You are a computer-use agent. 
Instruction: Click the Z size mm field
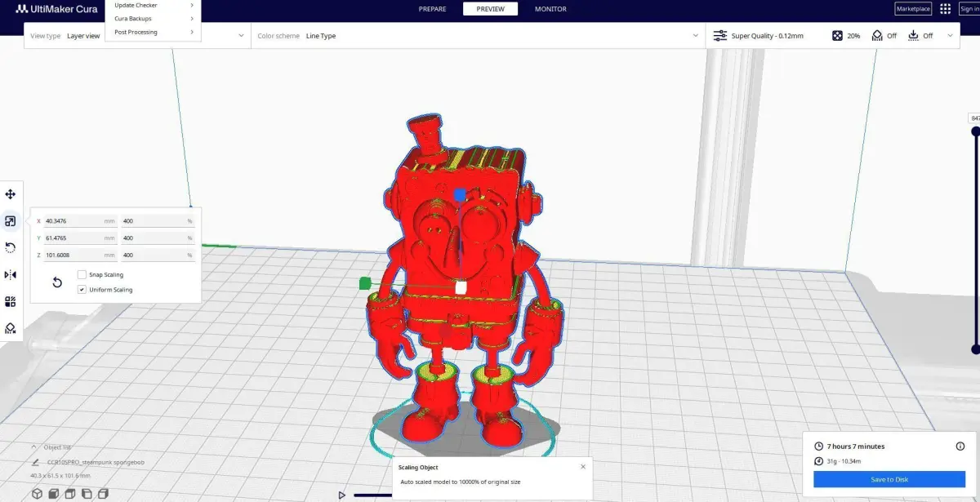coord(80,255)
